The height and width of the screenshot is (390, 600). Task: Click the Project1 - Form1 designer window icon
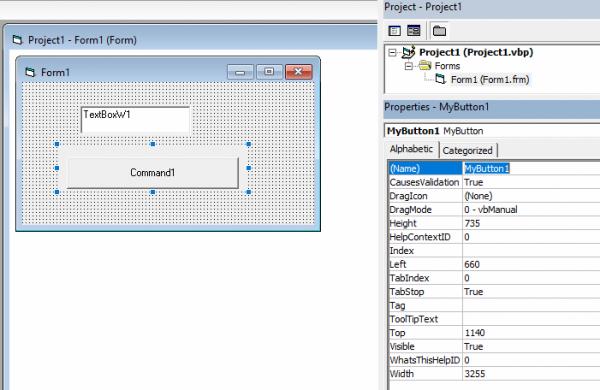pos(17,40)
